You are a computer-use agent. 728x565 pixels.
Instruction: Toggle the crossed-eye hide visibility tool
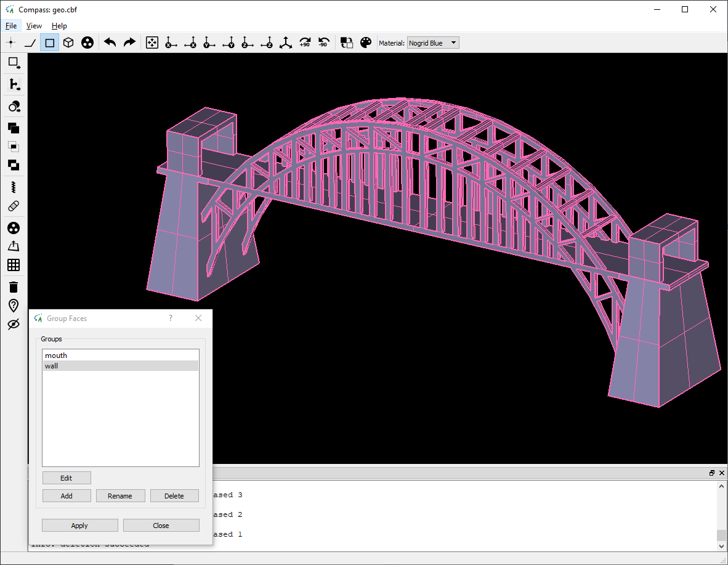point(14,325)
